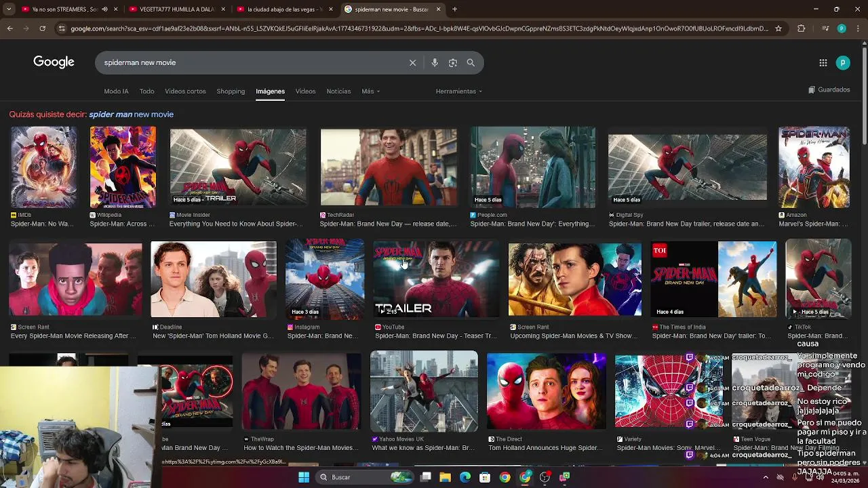Expand the Herramientas dropdown
Image resolution: width=868 pixels, height=488 pixels.
pyautogui.click(x=459, y=91)
